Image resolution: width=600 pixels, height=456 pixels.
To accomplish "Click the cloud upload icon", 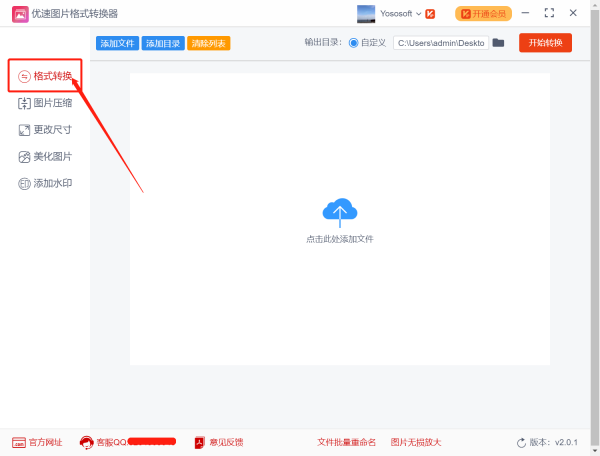I will pyautogui.click(x=340, y=213).
